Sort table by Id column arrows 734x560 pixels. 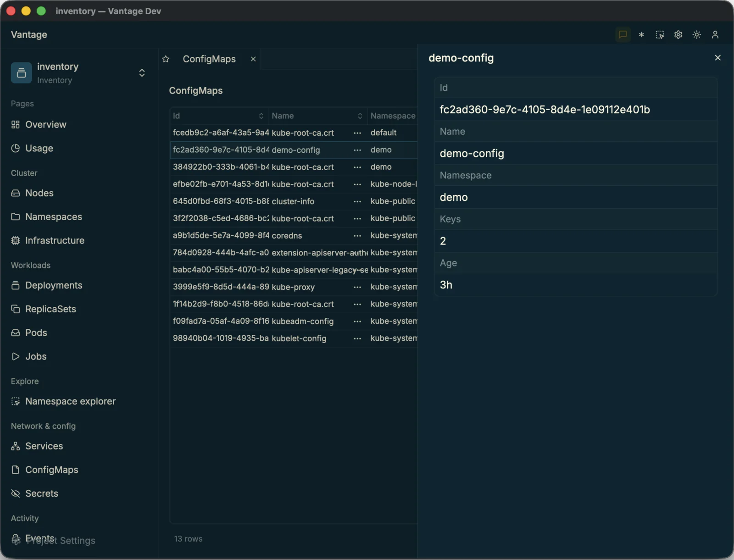tap(261, 116)
